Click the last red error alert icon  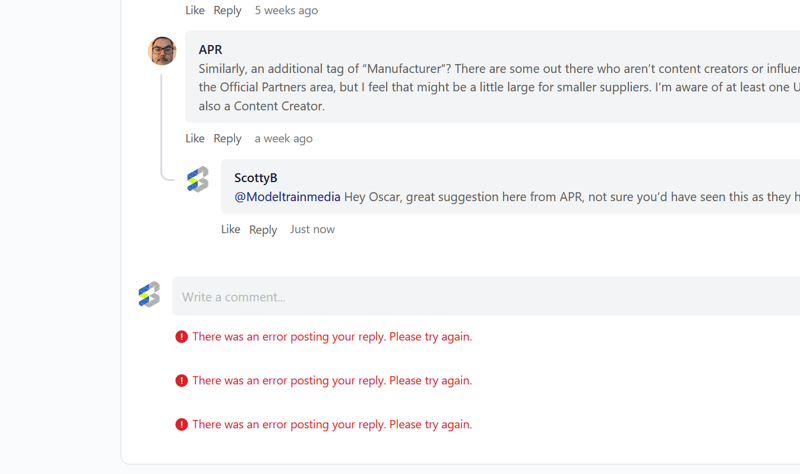pyautogui.click(x=181, y=425)
